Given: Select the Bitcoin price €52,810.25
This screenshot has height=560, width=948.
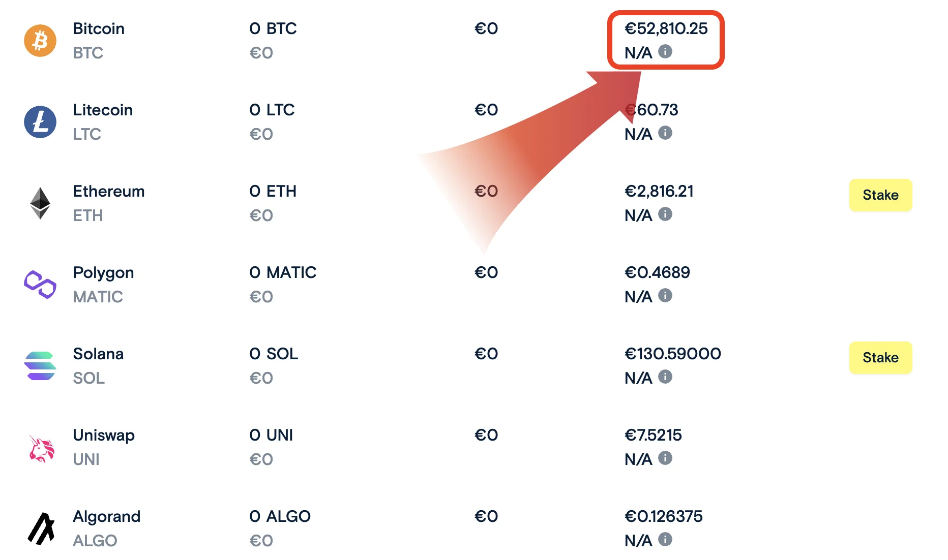Looking at the screenshot, I should [666, 28].
